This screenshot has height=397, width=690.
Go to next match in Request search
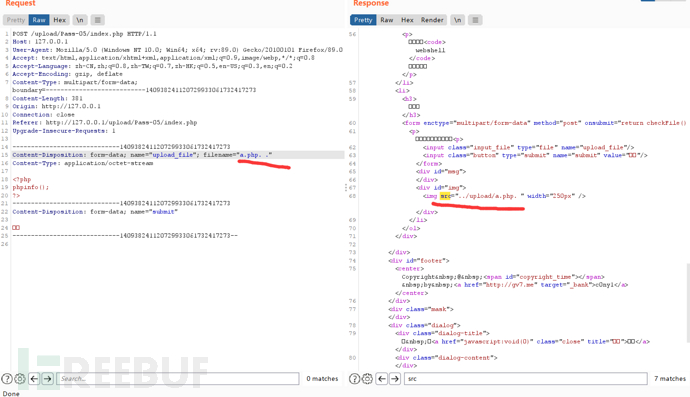click(47, 379)
